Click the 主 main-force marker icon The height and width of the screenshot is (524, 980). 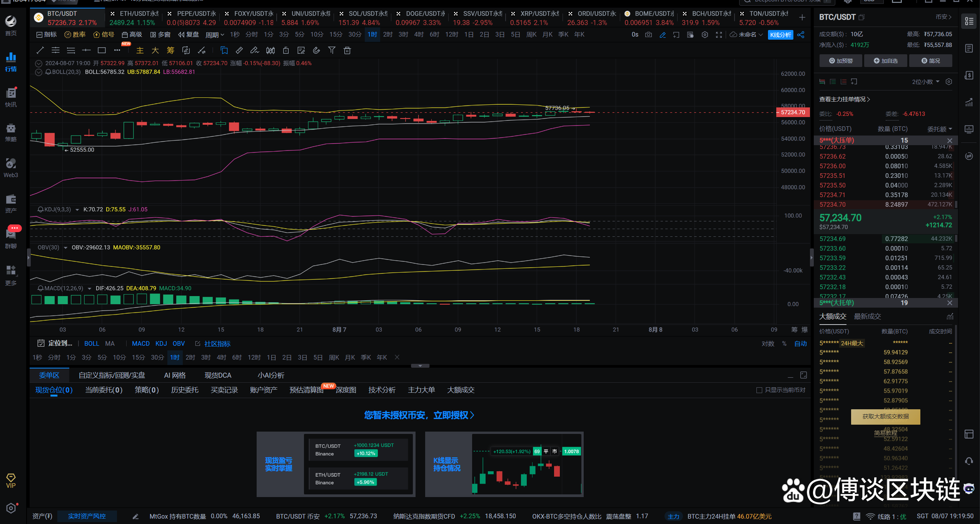click(x=140, y=50)
